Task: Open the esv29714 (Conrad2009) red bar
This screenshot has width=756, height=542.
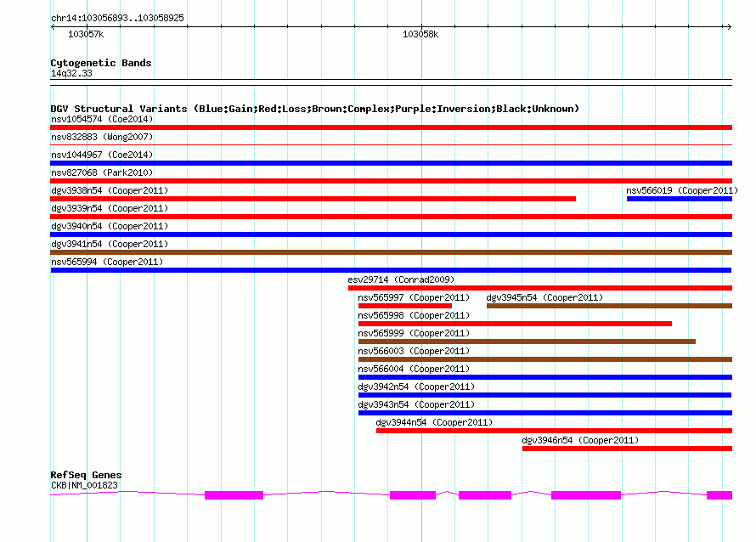Action: 540,288
